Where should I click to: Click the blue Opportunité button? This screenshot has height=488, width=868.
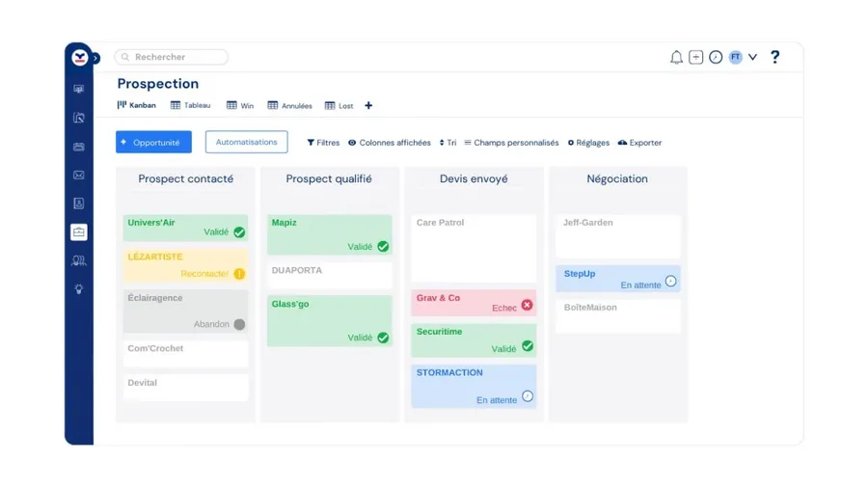tap(153, 143)
